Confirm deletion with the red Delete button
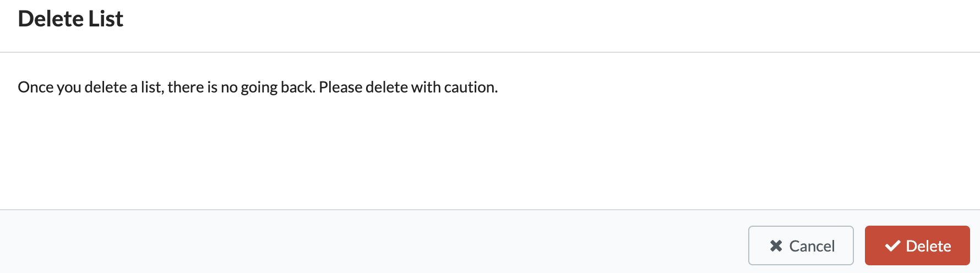Screen dimensions: 980x273 pos(917,245)
